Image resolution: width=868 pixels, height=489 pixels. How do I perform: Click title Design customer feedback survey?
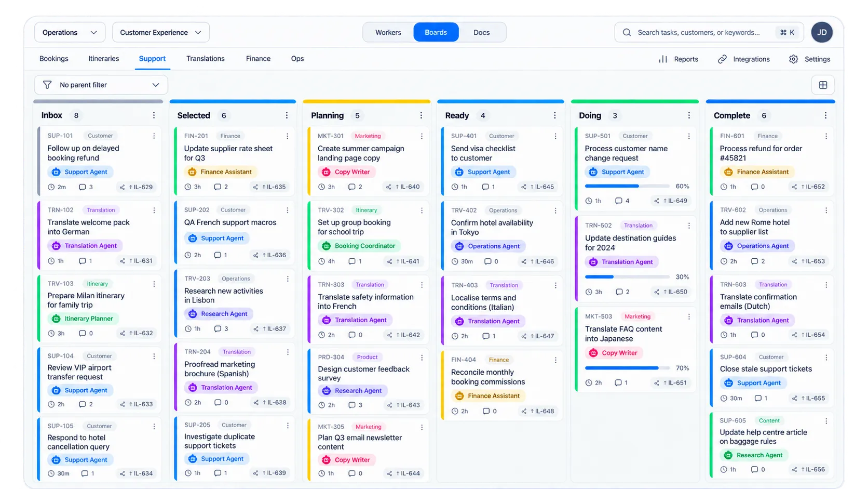(x=363, y=374)
